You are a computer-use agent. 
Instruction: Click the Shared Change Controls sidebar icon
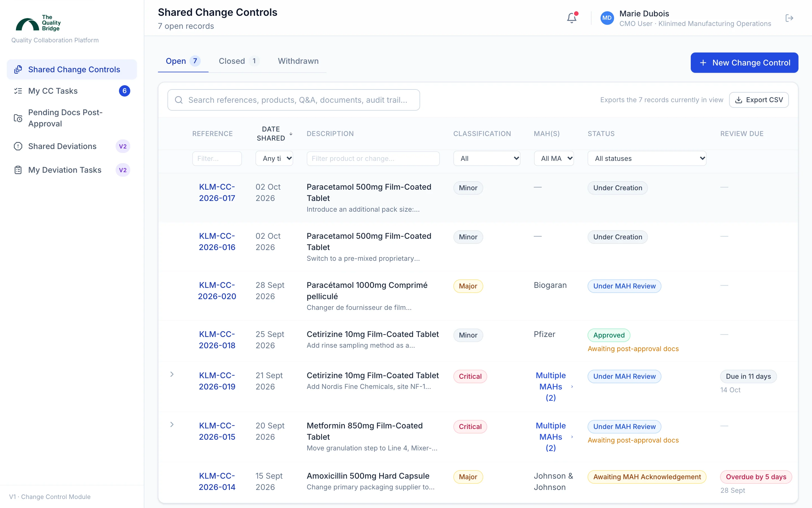[18, 69]
